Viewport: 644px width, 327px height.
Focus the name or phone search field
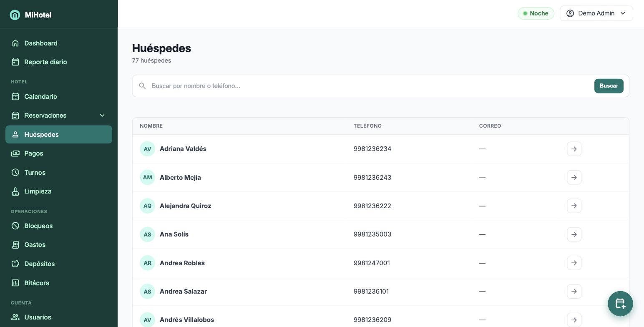(x=370, y=86)
